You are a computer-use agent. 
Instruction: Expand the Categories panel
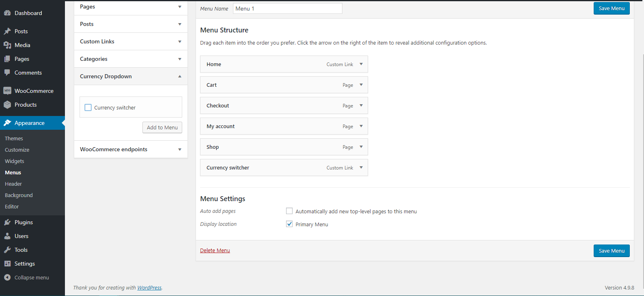click(180, 59)
